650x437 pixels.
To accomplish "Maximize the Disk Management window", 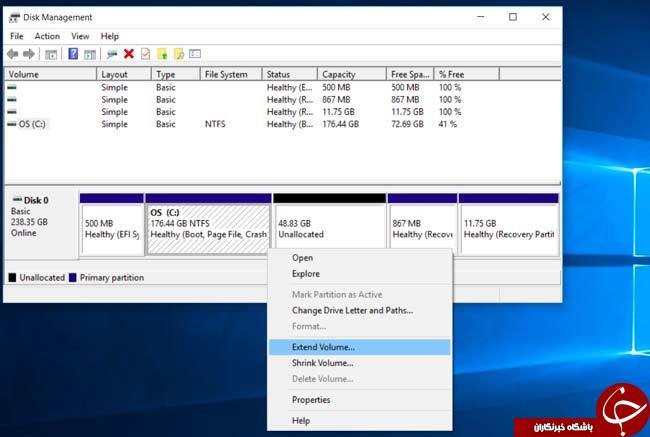I will (513, 17).
